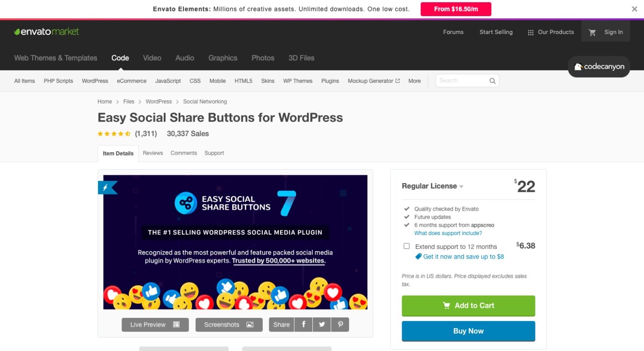The height and width of the screenshot is (351, 644).
Task: Go to WordPress breadcrumb
Action: [x=159, y=102]
